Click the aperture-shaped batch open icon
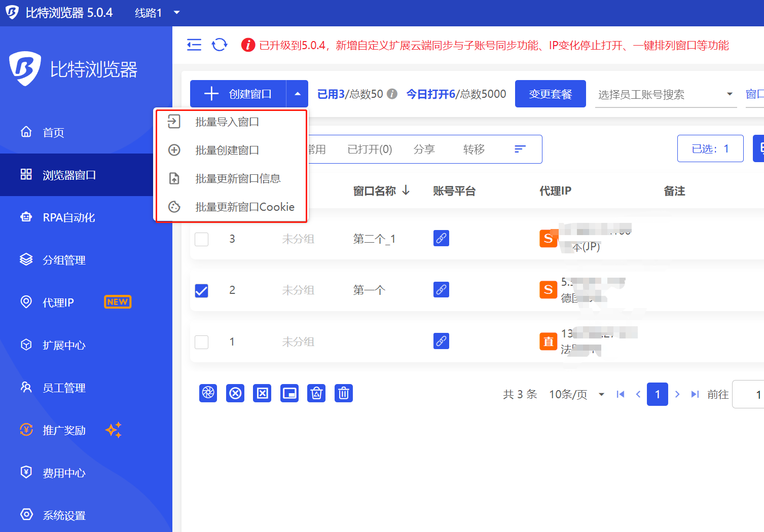The width and height of the screenshot is (764, 532). pos(208,393)
